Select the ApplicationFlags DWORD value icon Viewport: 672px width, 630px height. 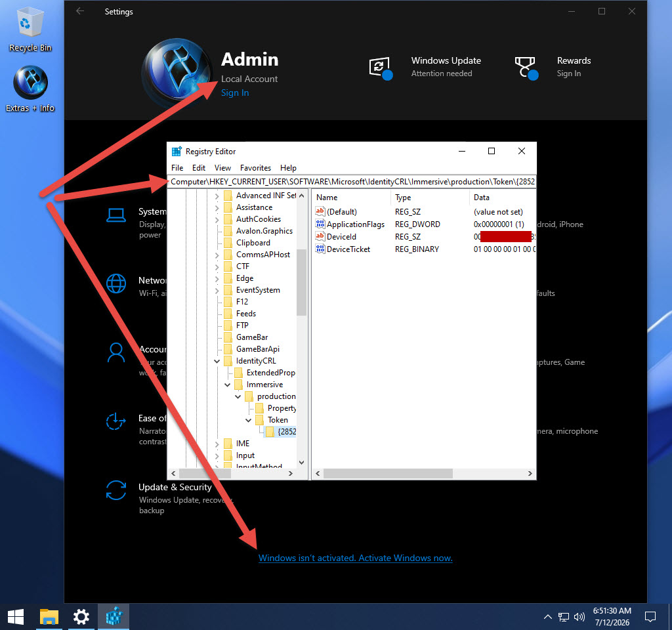[x=320, y=224]
